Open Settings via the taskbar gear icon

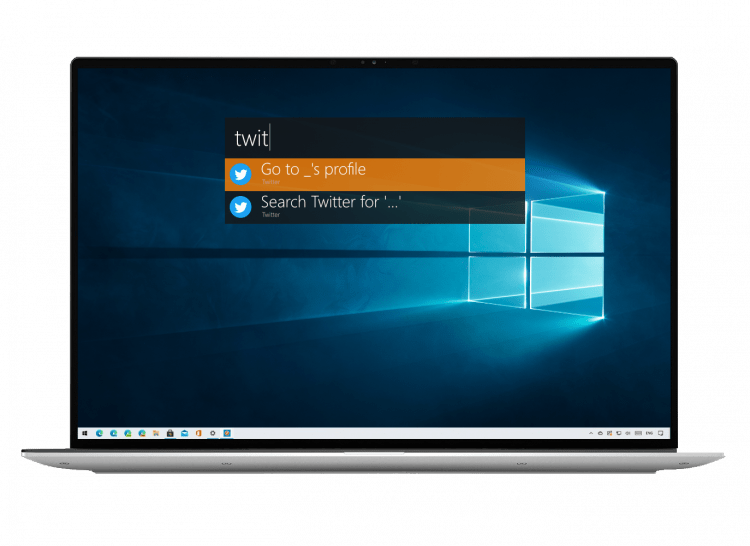[213, 433]
